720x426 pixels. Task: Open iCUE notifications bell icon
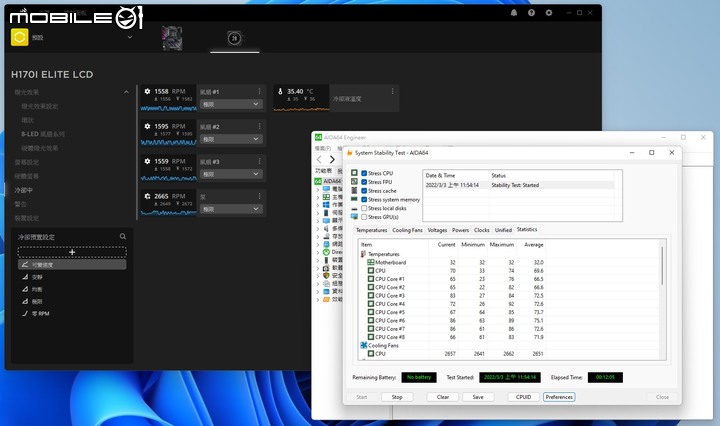tap(514, 13)
